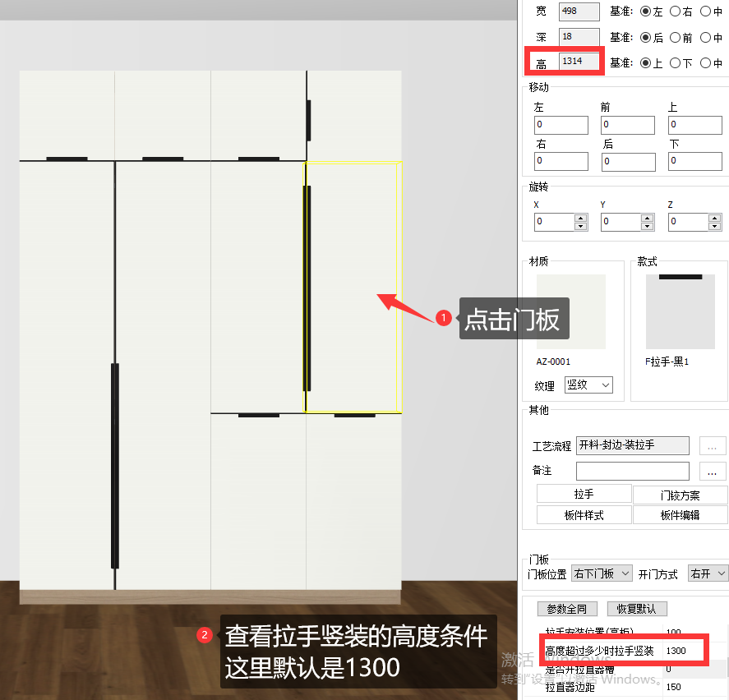The image size is (729, 700).
Task: Decrease the Y rotation with down arrow
Action: tap(647, 227)
